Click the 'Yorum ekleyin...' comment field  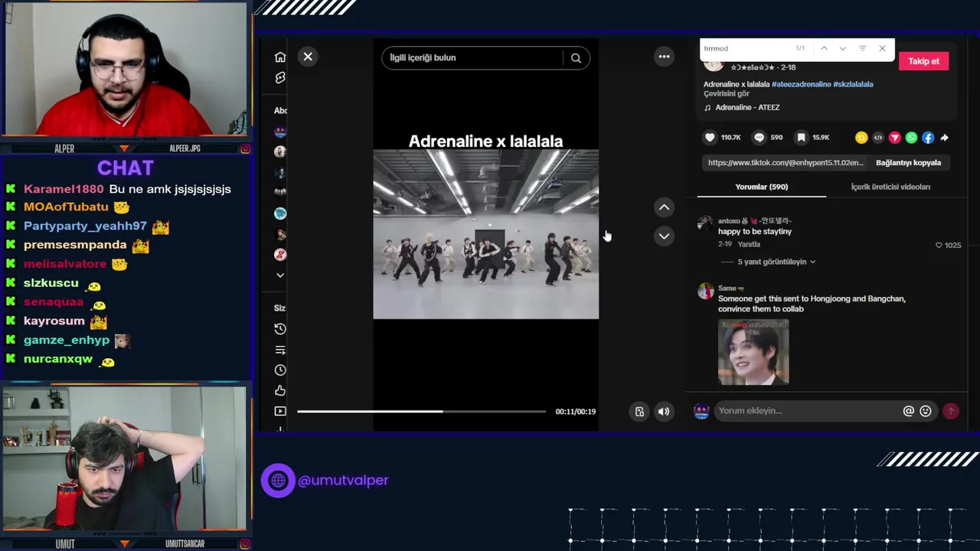pos(808,411)
